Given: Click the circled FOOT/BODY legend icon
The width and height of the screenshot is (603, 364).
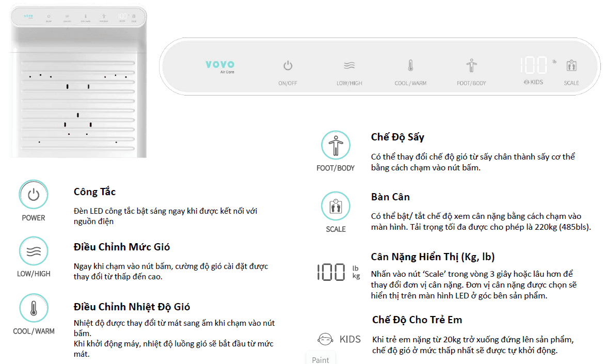Looking at the screenshot, I should [x=336, y=145].
